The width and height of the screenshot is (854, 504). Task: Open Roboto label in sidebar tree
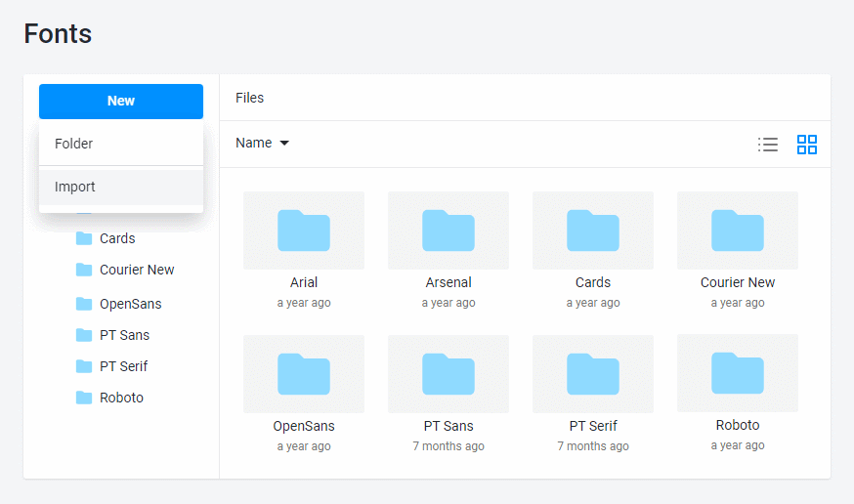tap(121, 398)
